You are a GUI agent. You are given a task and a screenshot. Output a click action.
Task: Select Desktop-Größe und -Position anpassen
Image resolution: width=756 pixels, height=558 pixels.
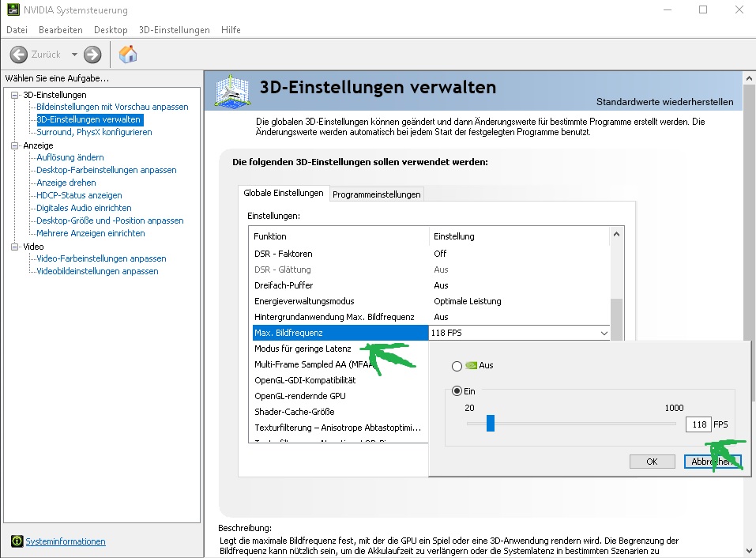coord(110,221)
